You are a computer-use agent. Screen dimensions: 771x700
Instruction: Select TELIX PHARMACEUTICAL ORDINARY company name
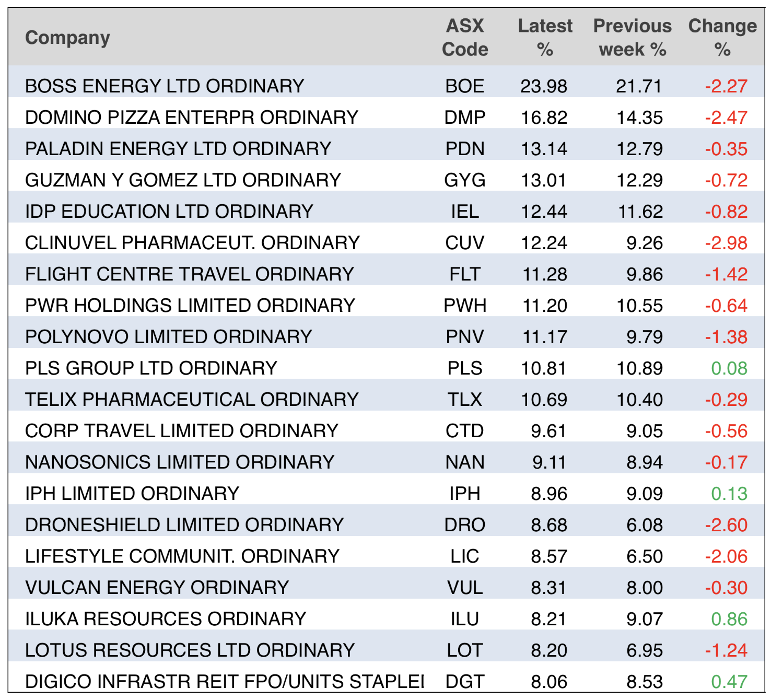tap(192, 400)
